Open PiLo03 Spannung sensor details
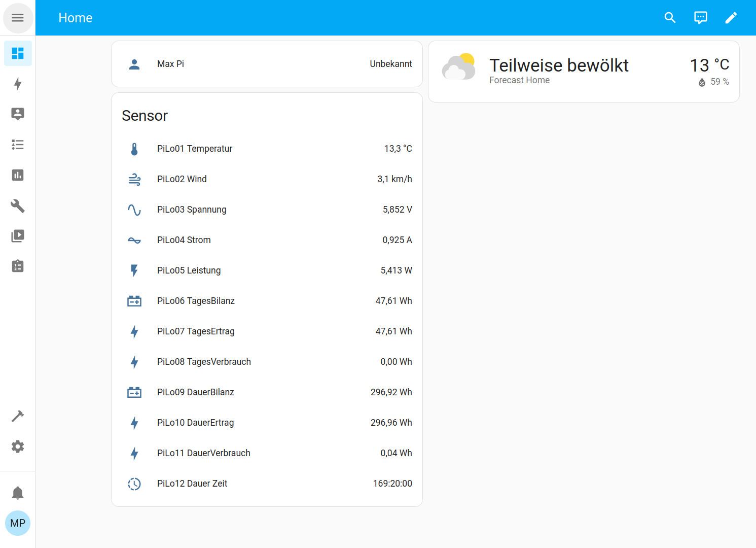 (267, 210)
